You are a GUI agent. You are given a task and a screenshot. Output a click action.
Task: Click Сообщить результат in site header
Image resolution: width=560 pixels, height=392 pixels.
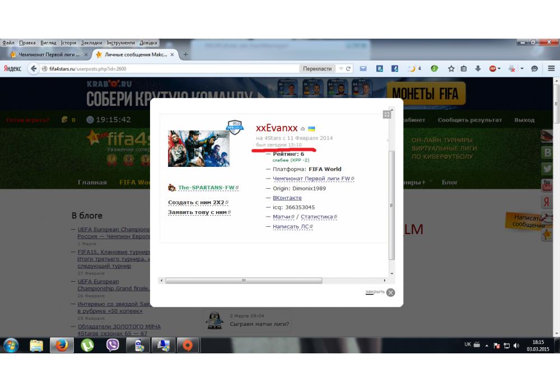click(x=470, y=120)
